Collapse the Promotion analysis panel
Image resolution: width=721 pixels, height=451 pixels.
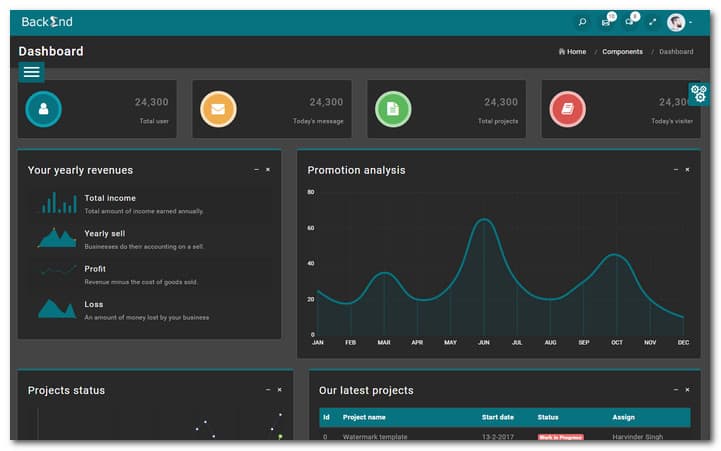tap(676, 170)
